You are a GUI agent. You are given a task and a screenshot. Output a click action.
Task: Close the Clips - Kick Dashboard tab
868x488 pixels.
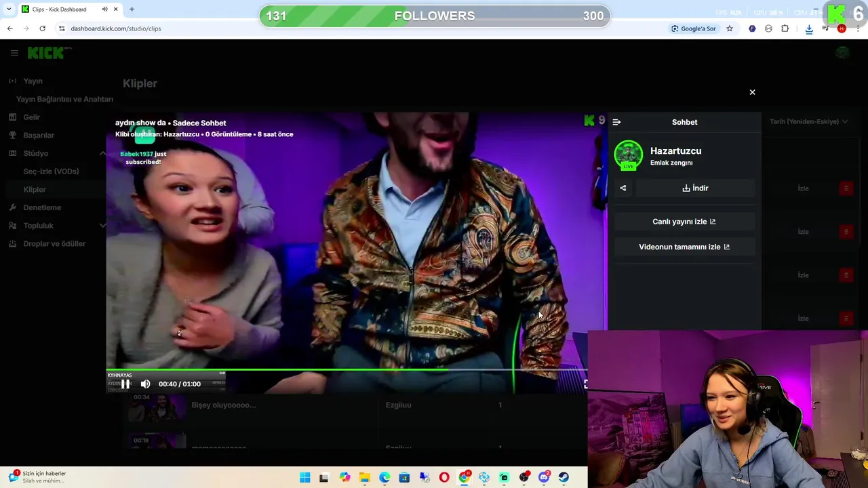[x=115, y=9]
